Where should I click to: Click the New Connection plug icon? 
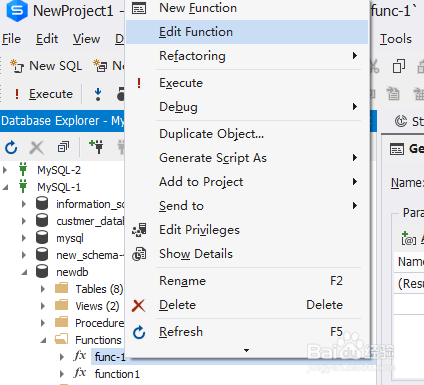pyautogui.click(x=97, y=147)
